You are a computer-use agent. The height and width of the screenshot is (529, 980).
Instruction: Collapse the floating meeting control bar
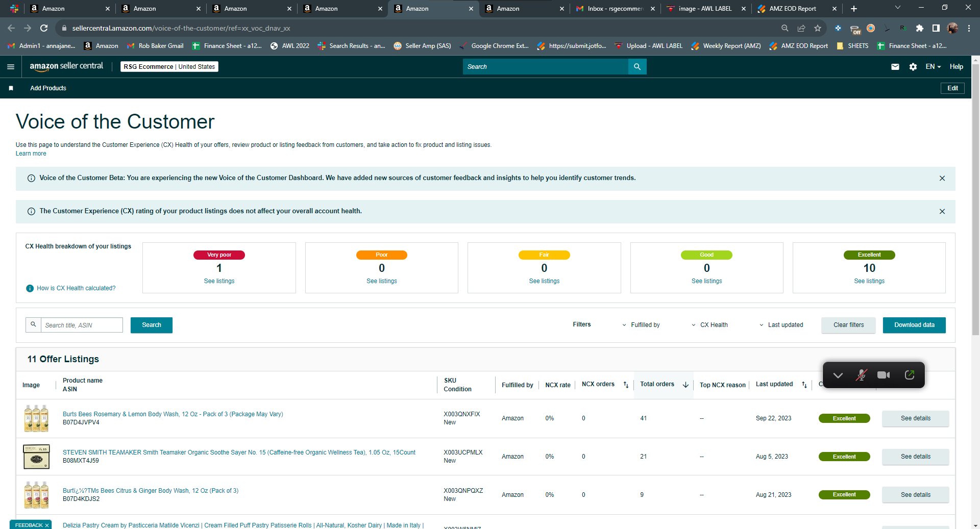(838, 375)
